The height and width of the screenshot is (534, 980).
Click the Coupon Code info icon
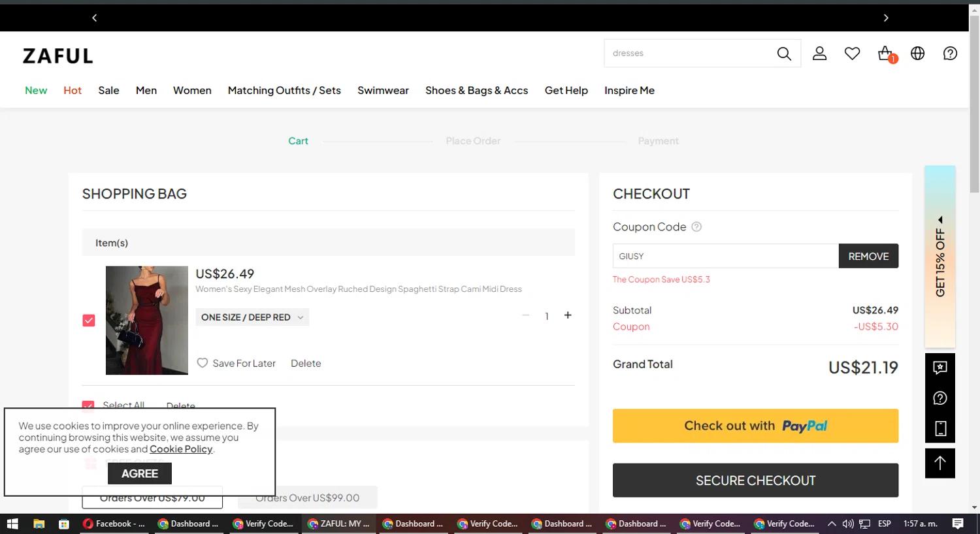tap(696, 227)
